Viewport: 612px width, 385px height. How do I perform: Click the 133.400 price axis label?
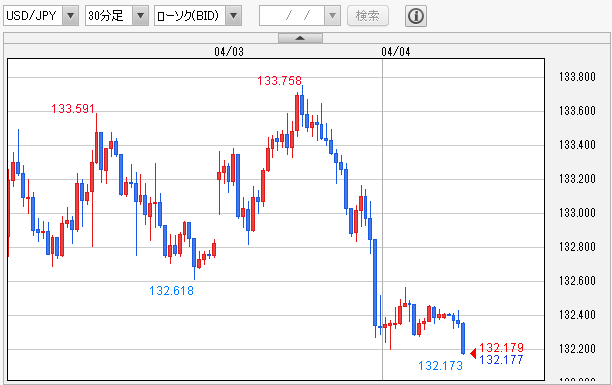click(x=577, y=144)
